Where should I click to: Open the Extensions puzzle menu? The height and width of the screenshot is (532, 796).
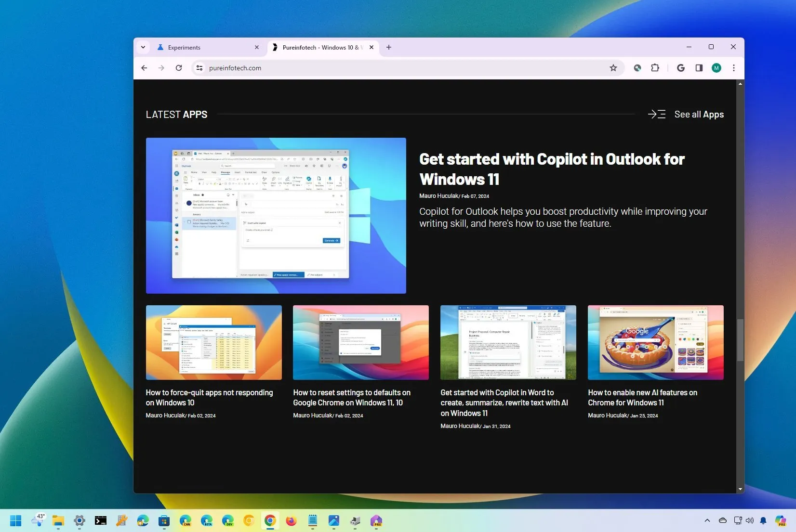point(655,68)
